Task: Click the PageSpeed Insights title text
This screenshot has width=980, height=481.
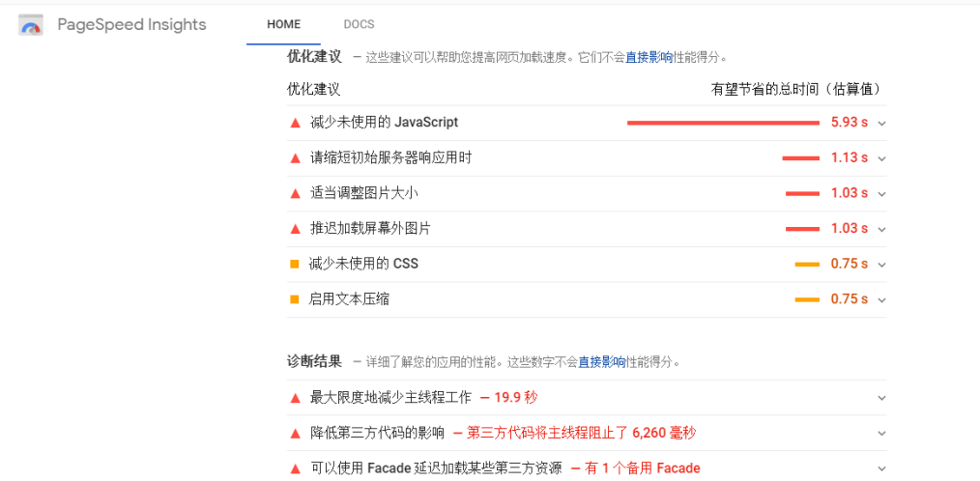Action: pyautogui.click(x=131, y=25)
